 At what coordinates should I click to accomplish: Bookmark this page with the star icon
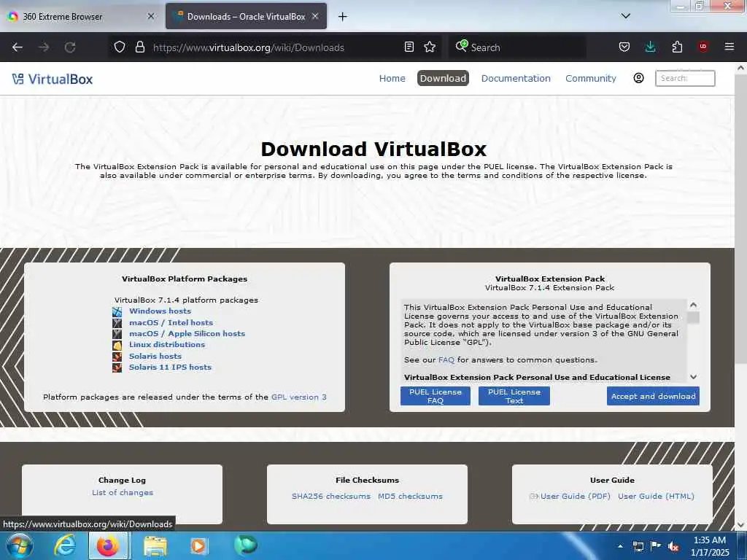(430, 47)
